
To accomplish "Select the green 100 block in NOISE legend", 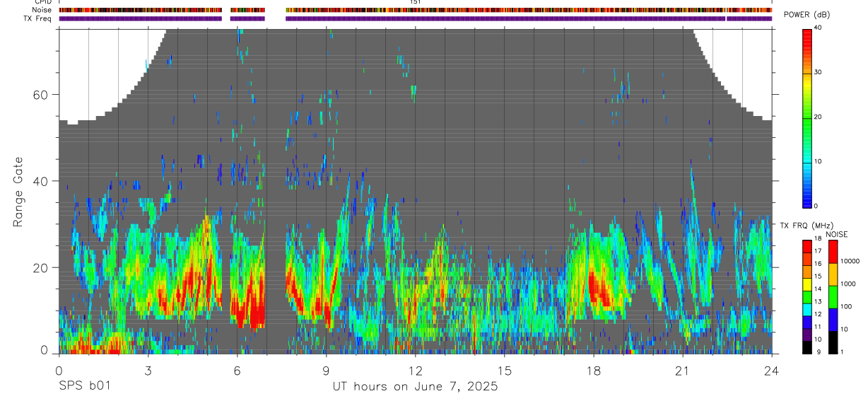I will point(832,296).
